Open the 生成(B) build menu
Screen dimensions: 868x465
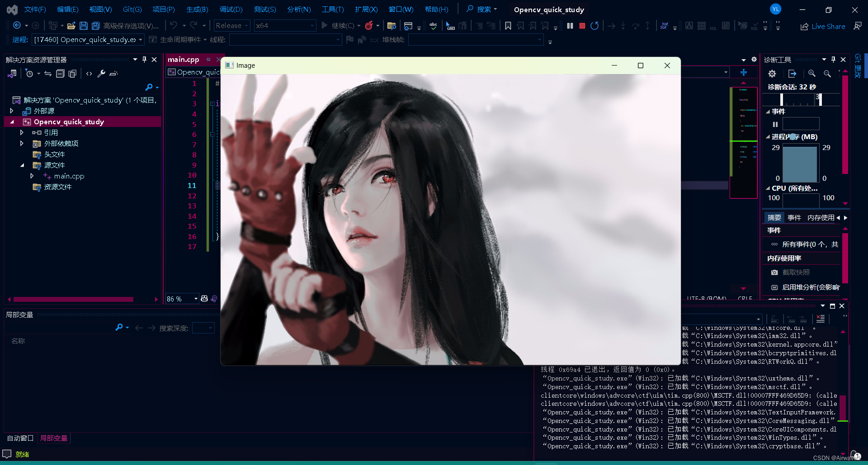[198, 9]
